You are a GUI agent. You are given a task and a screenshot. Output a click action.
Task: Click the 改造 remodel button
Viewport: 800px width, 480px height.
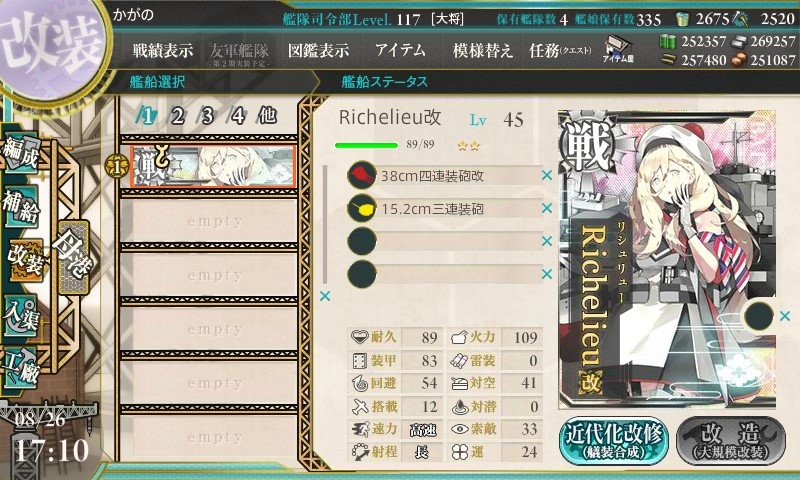(731, 441)
